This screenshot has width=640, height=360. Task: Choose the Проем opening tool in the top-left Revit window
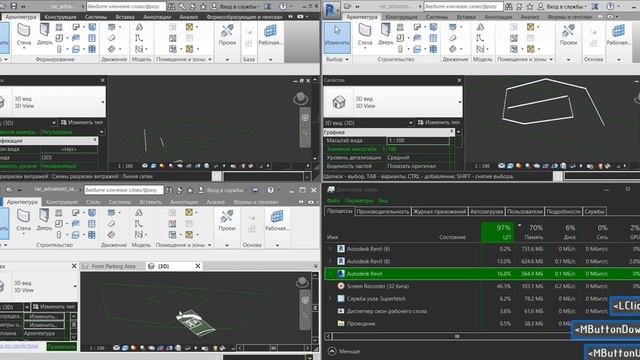click(227, 35)
